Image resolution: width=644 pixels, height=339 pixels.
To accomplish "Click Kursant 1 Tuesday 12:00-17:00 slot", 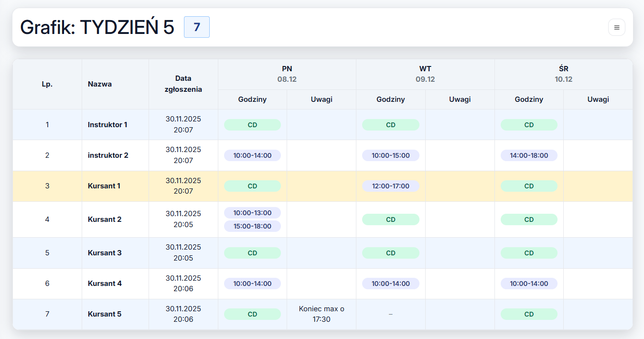I will (x=390, y=186).
